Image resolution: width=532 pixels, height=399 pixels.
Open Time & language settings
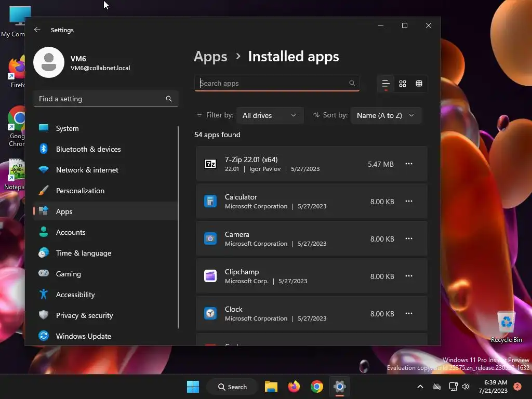105,253
